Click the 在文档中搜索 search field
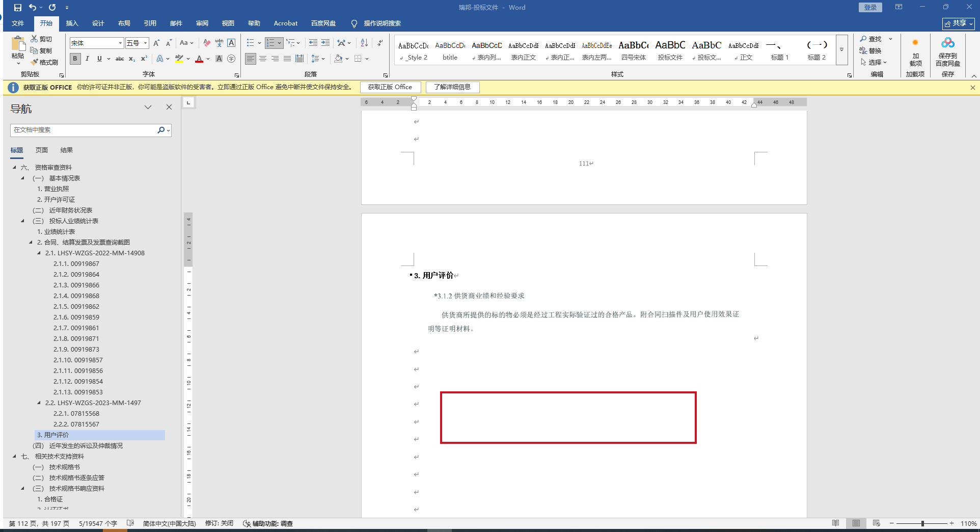The width and height of the screenshot is (980, 532). (84, 130)
